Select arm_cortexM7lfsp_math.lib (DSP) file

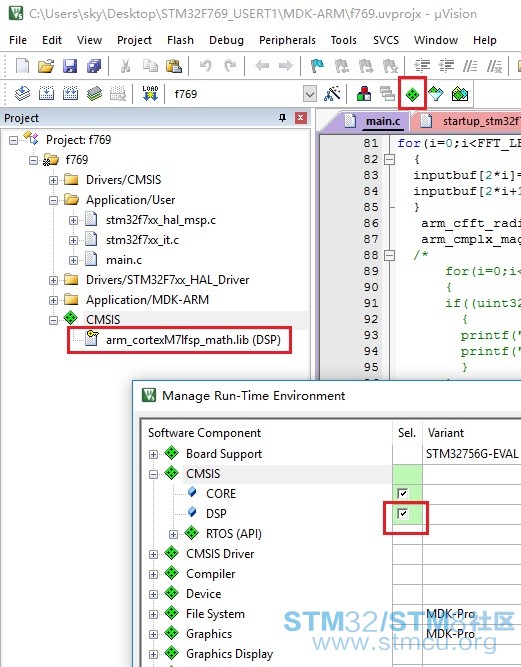click(194, 340)
